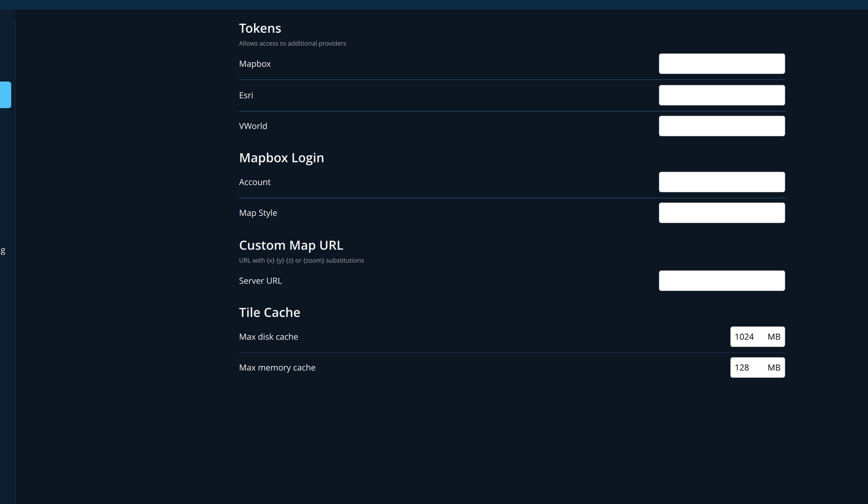Click the Mapbox token input field
The width and height of the screenshot is (868, 504).
click(721, 64)
